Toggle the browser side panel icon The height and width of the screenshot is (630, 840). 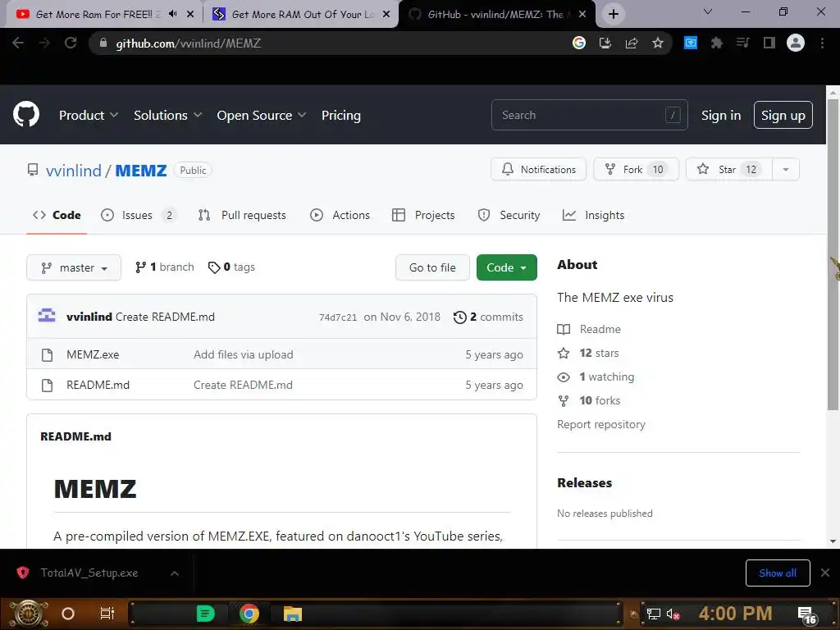769,43
